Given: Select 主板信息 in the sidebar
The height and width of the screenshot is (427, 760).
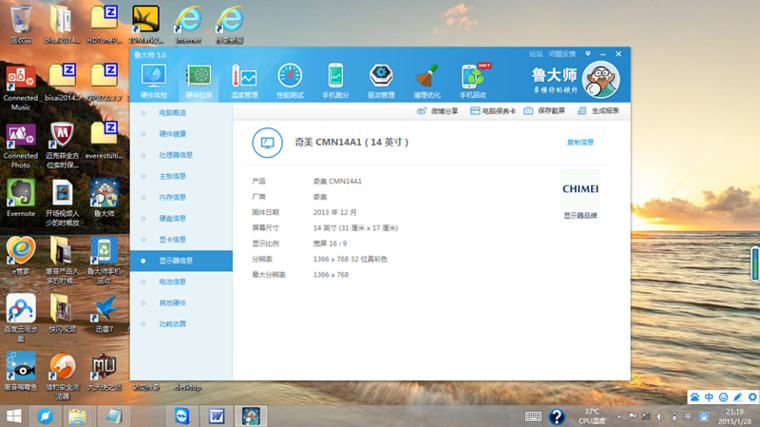Looking at the screenshot, I should [181, 176].
